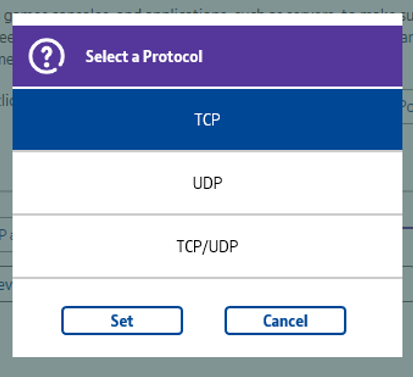
Task: Click the dimmed background beneath the dialog
Action: [x=207, y=367]
